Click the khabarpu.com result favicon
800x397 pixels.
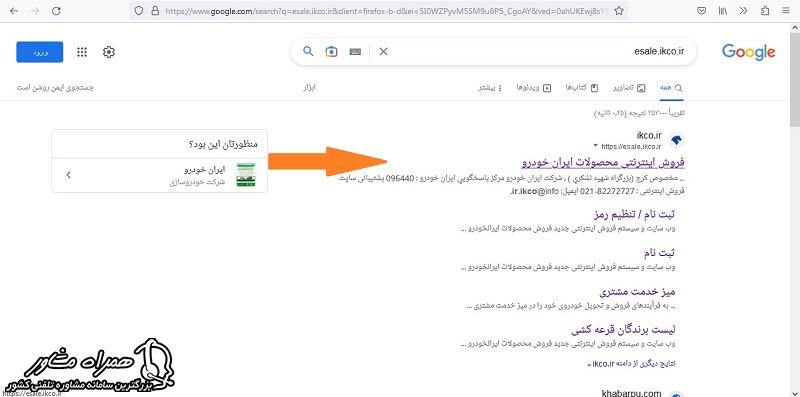(x=676, y=395)
